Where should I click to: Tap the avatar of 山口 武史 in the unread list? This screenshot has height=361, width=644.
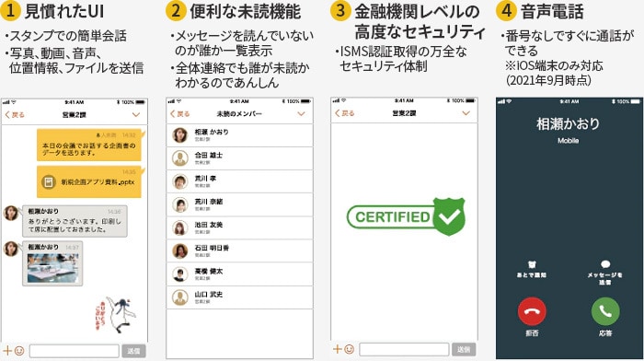(180, 297)
